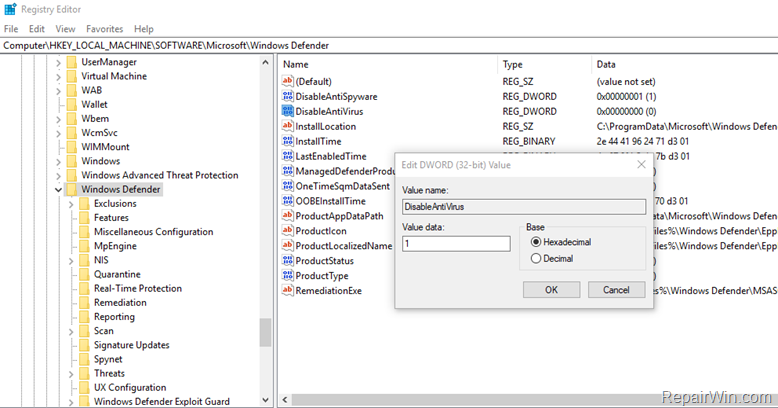This screenshot has height=408, width=778.
Task: Expand the Exclusions subkey
Action: click(71, 204)
